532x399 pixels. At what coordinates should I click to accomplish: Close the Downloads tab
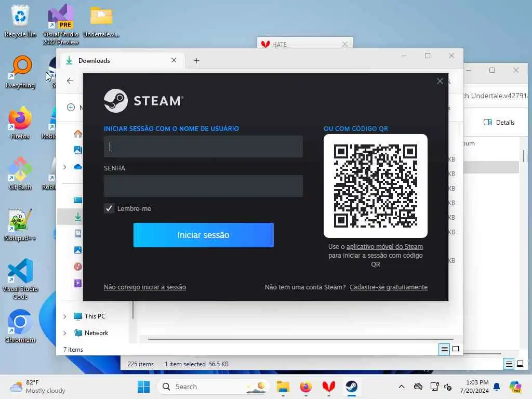tap(174, 60)
